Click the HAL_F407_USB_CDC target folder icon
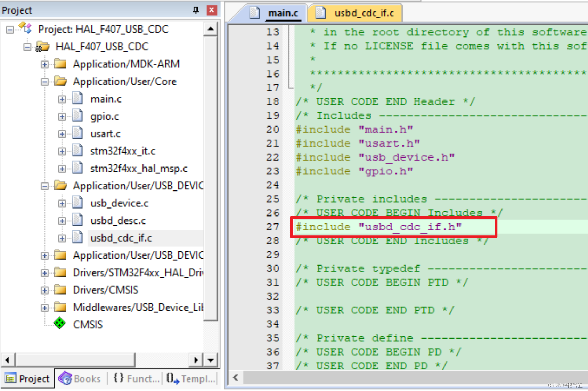 pyautogui.click(x=42, y=46)
